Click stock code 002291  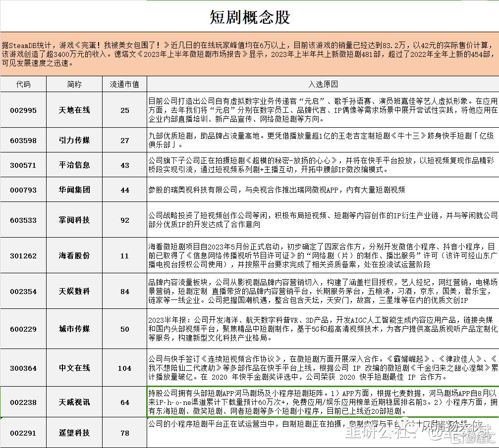point(23,433)
